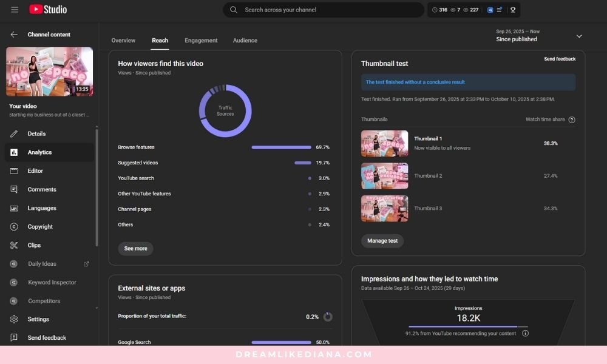Click the search magnifier icon

[x=234, y=10]
